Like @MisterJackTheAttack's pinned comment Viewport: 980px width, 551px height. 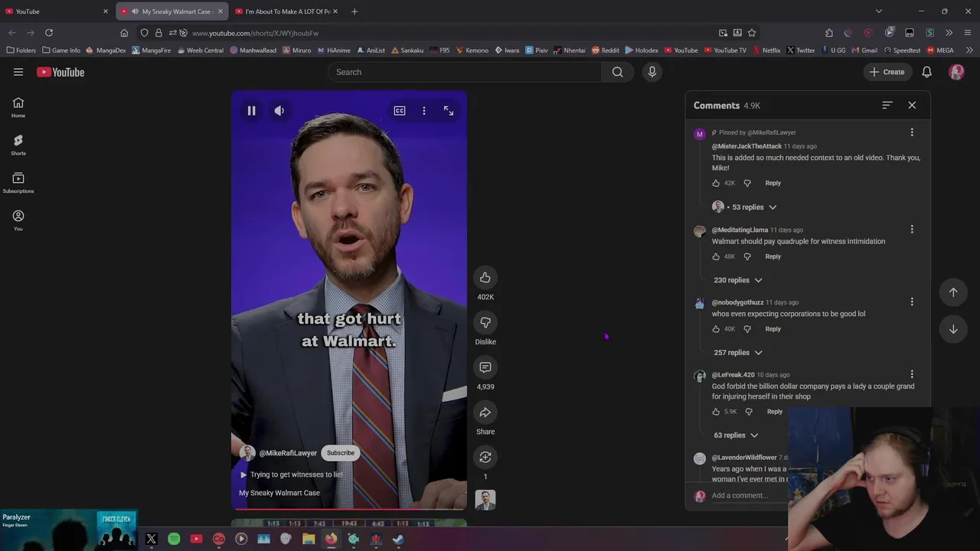[716, 184]
